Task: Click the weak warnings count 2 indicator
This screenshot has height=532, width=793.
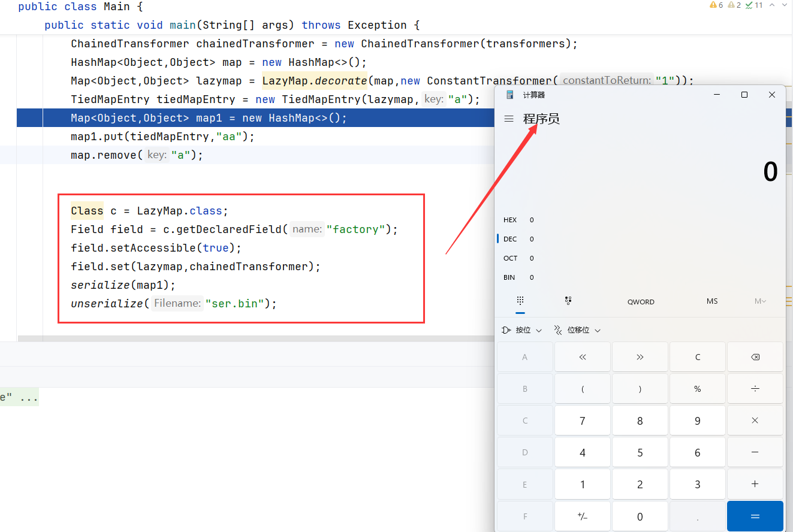Action: [x=734, y=5]
